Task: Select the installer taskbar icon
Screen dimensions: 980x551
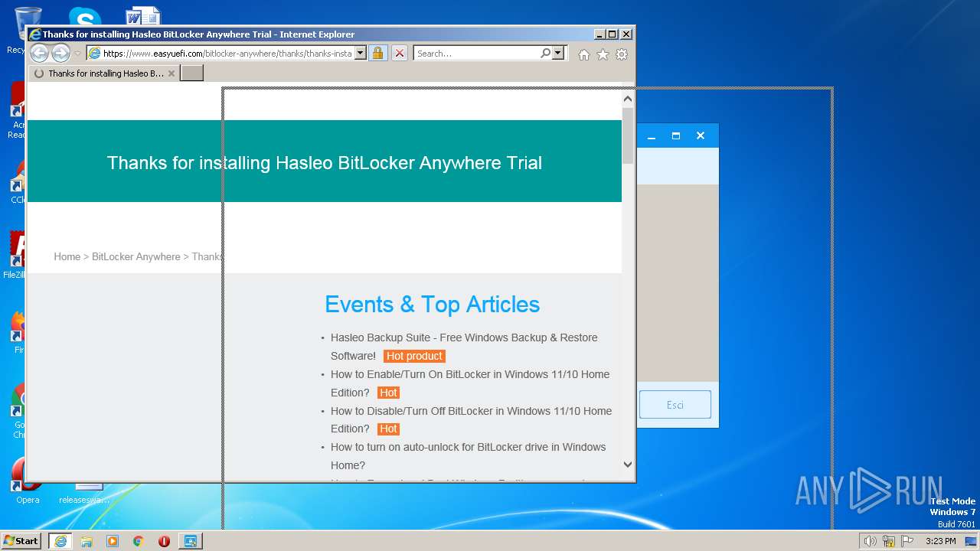Action: pos(190,541)
